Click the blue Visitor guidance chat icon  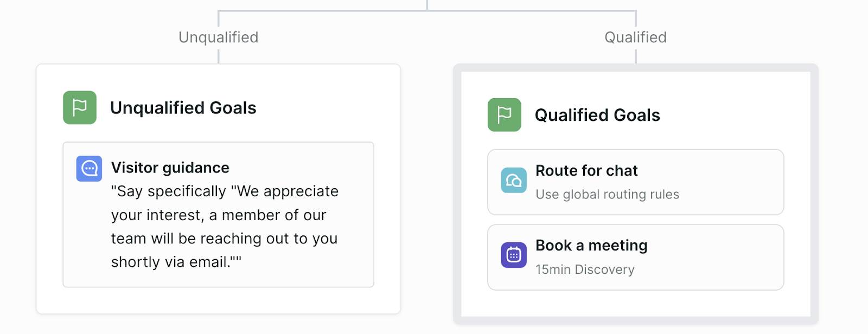(89, 169)
